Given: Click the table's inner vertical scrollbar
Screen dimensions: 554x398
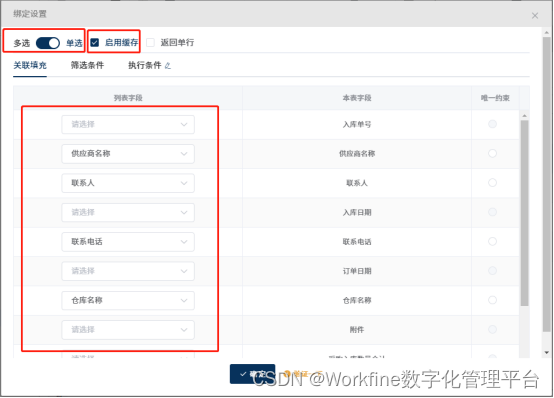Looking at the screenshot, I should point(524,213).
